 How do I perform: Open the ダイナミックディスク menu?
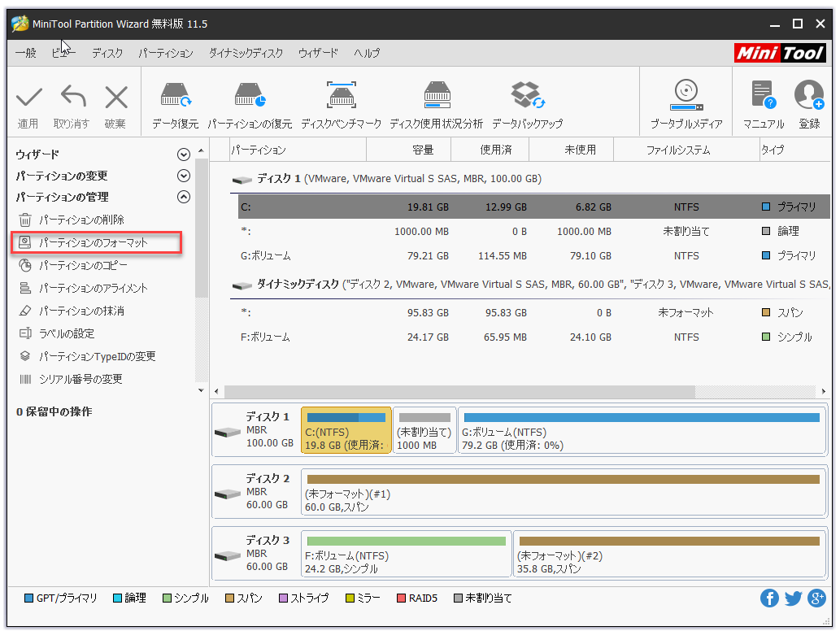click(246, 53)
